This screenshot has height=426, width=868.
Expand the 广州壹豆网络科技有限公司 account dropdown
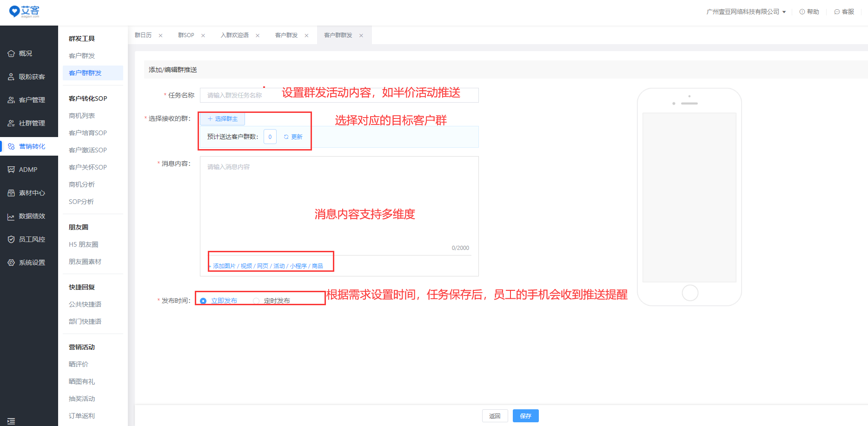[746, 12]
